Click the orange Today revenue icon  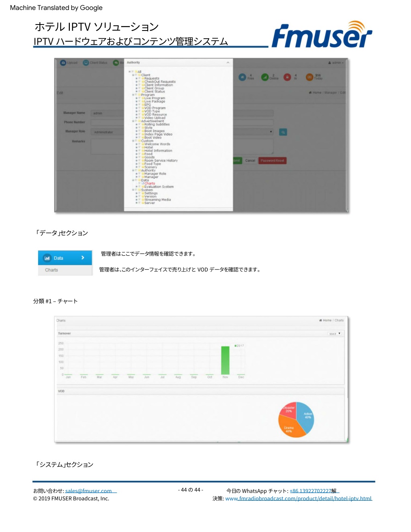(309, 77)
